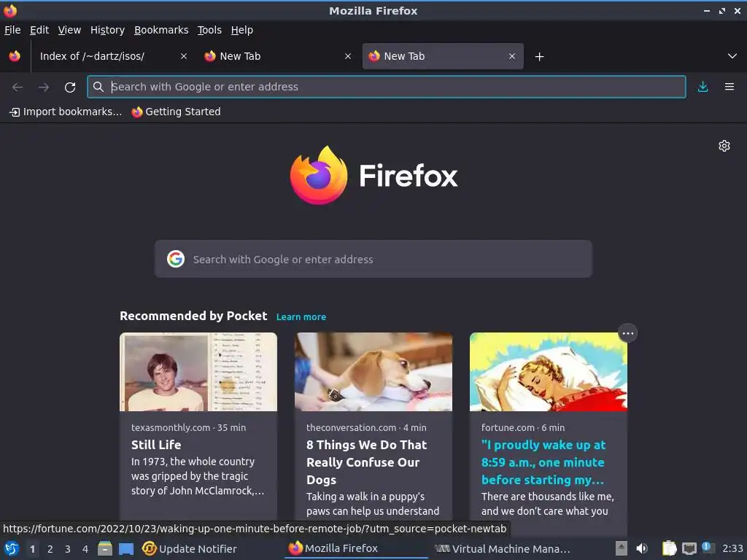Open the Getting Started bookmark
The height and width of the screenshot is (560, 747).
pos(176,112)
